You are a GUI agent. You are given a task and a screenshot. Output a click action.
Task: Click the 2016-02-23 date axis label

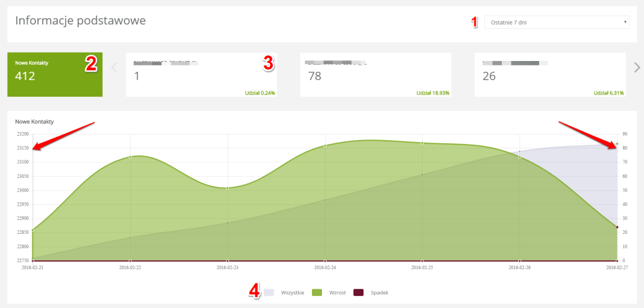(x=228, y=267)
